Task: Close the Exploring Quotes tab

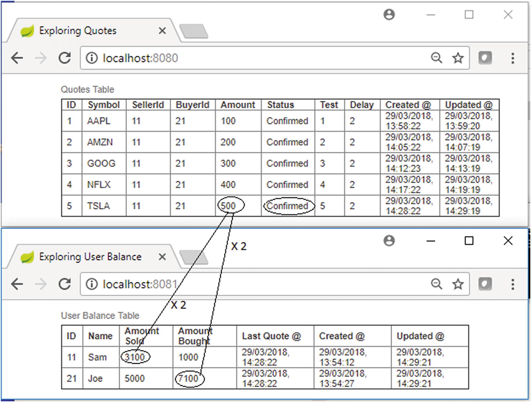Action: coord(162,31)
